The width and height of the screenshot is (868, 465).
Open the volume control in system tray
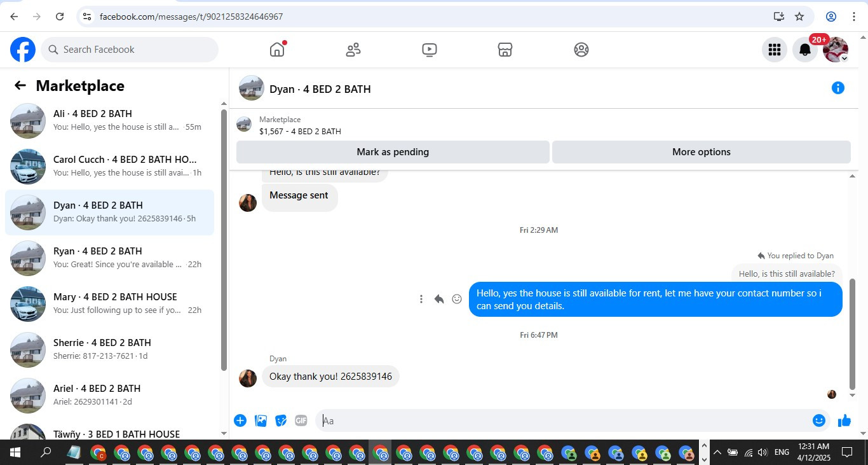763,453
